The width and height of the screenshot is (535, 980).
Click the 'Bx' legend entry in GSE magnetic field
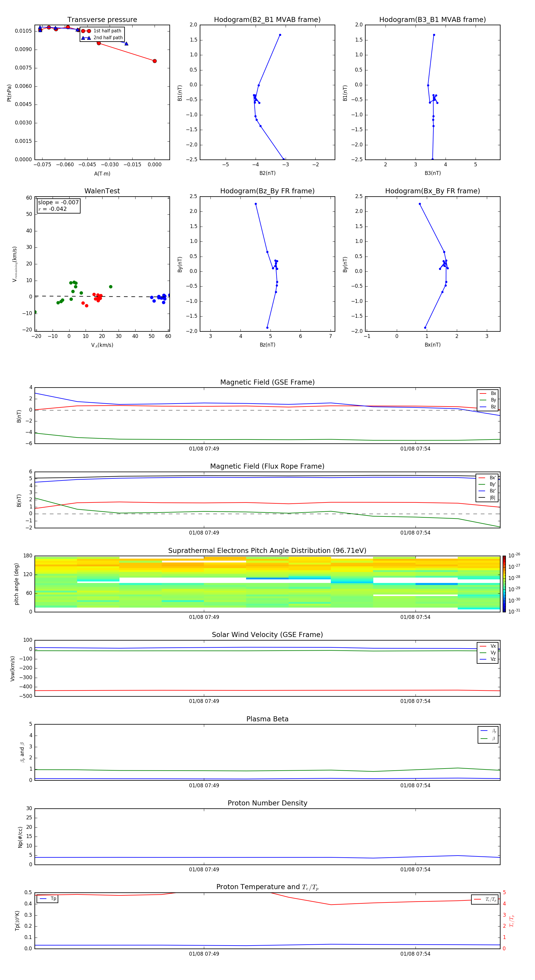488,393
